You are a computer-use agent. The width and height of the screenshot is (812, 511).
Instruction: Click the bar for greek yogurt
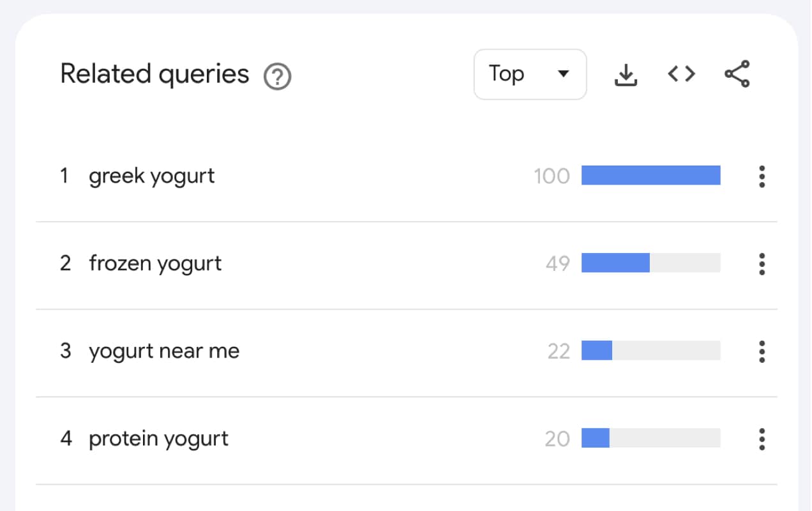click(650, 176)
